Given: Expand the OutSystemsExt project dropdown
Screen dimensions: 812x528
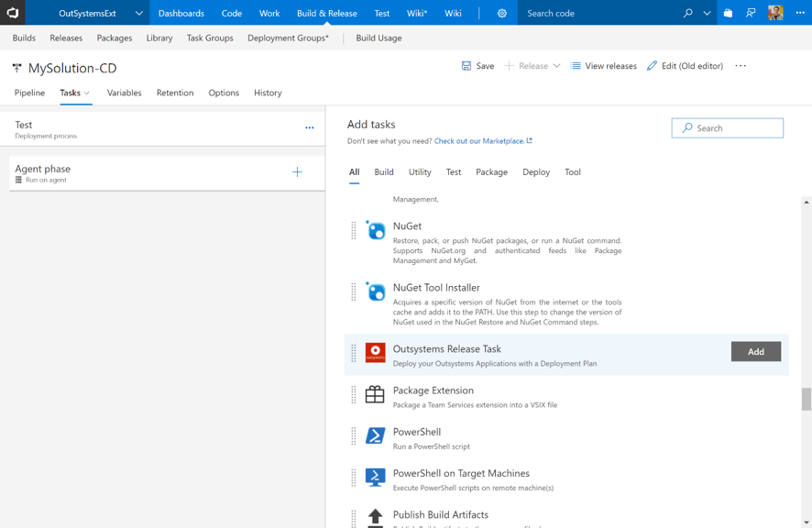Looking at the screenshot, I should pos(138,13).
